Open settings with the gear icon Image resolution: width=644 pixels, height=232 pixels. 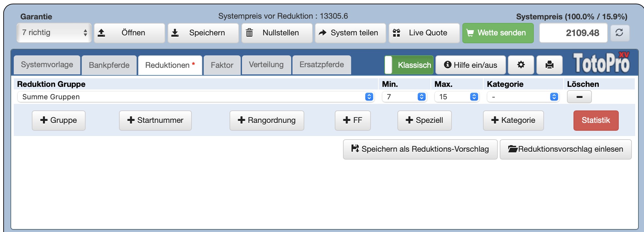point(521,65)
